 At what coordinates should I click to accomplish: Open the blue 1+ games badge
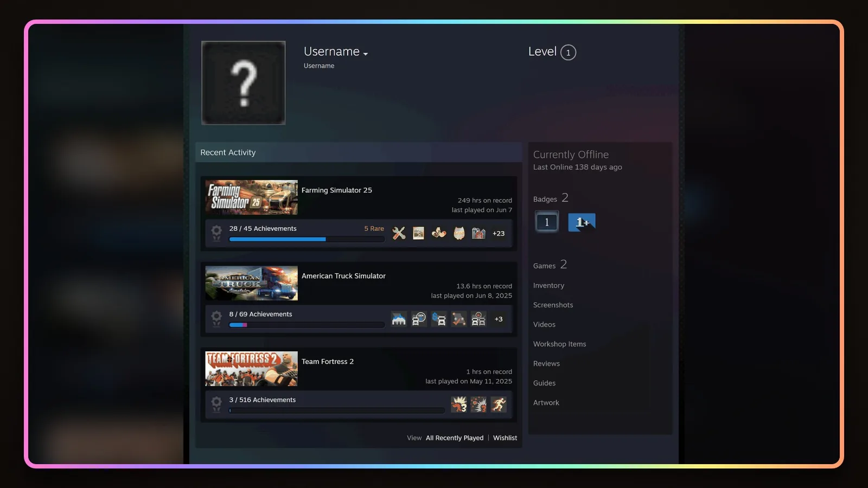tap(582, 222)
